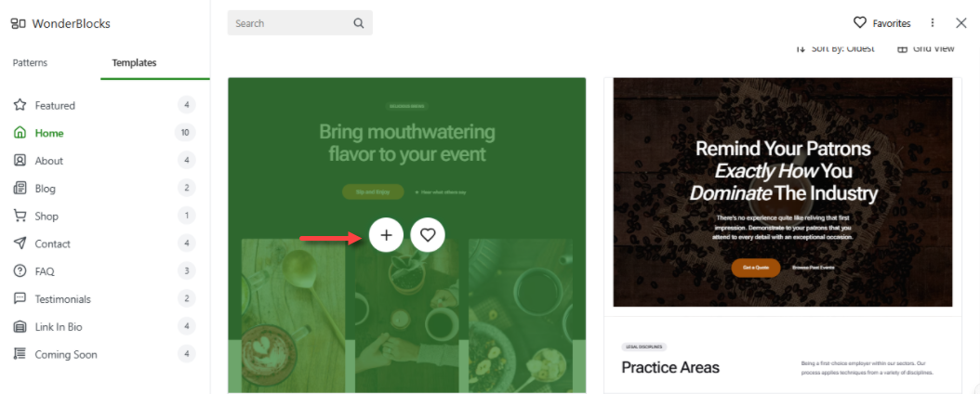
Task: Click the search magnifier icon
Action: 359,23
